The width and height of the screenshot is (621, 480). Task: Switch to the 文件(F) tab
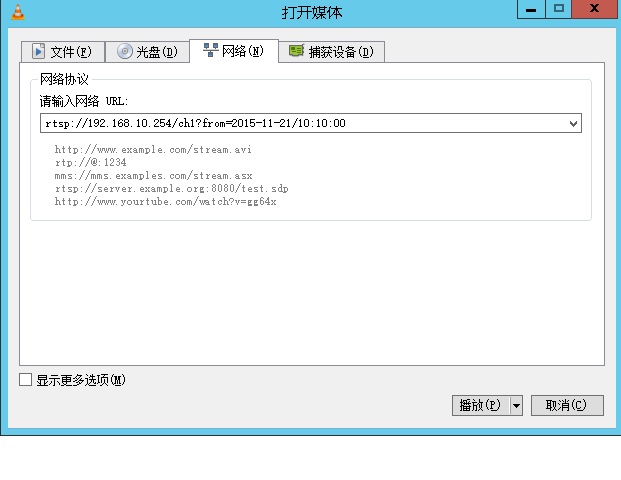pyautogui.click(x=63, y=51)
